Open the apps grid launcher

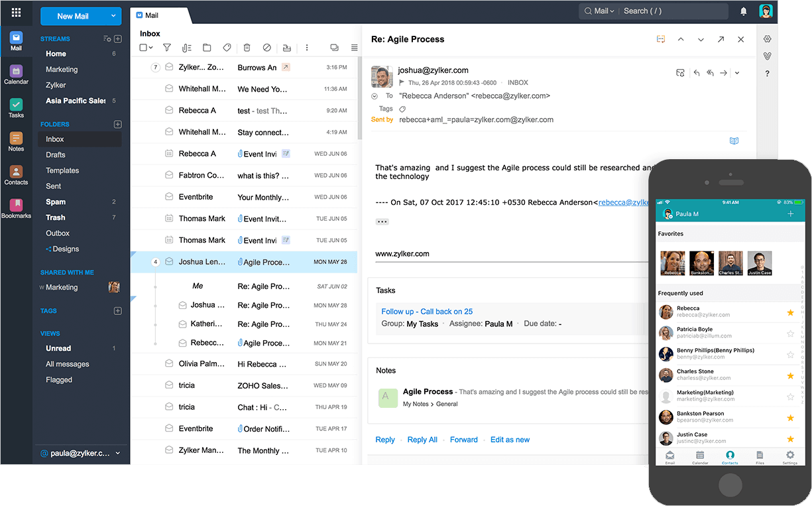16,12
